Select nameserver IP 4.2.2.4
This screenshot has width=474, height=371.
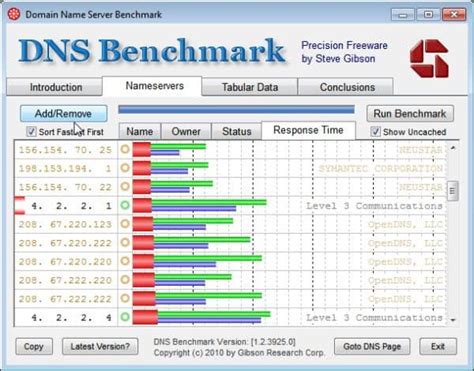point(71,317)
